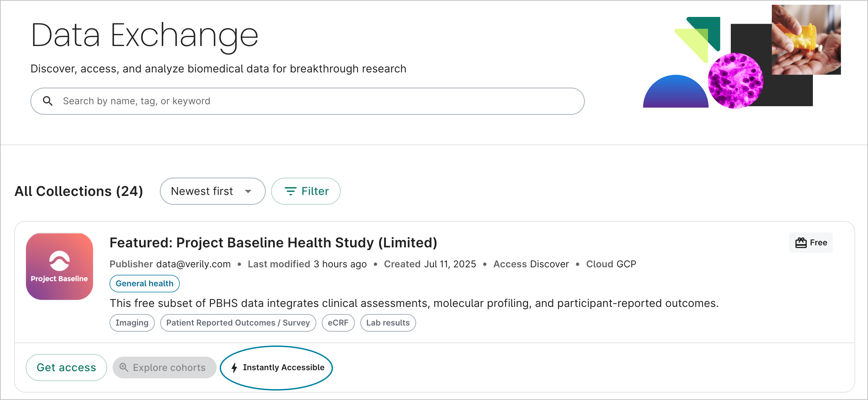868x400 pixels.
Task: Toggle the Imaging data type tag
Action: 132,323
